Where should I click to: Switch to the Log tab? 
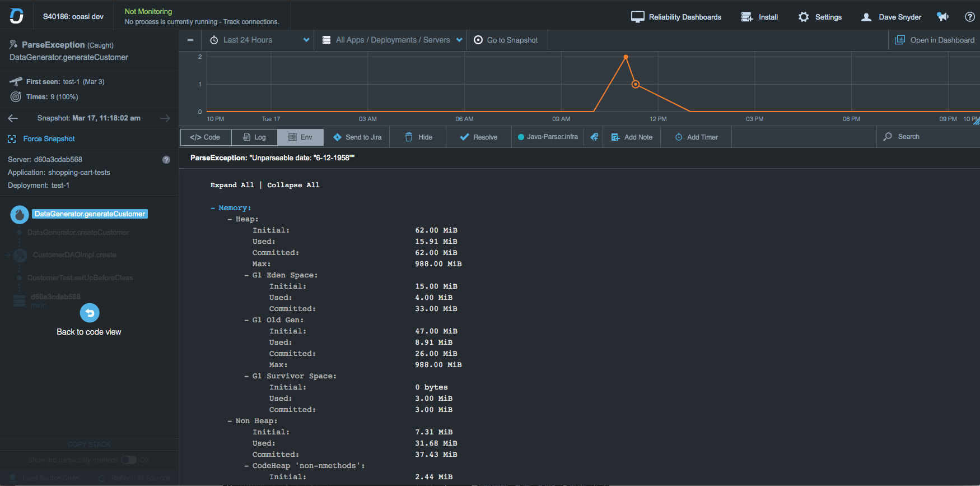tap(254, 137)
